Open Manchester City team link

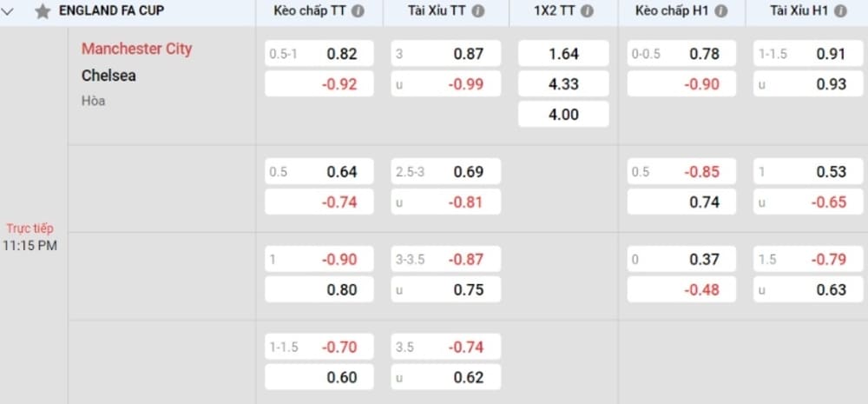(137, 49)
